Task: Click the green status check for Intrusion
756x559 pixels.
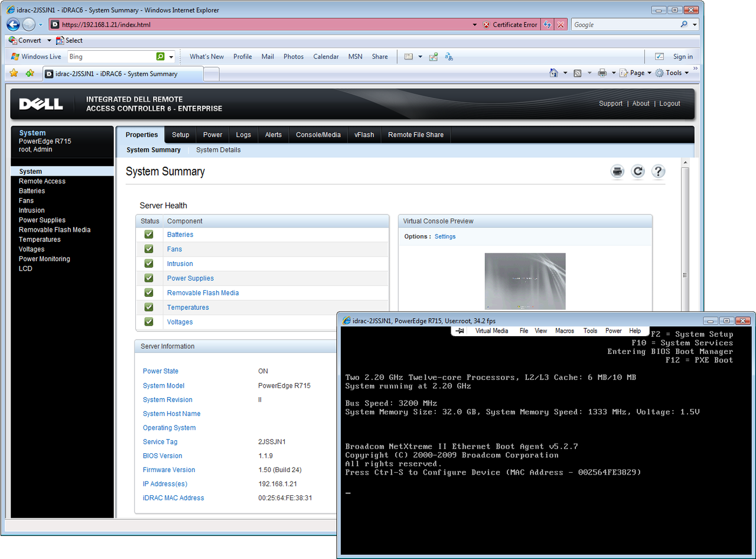Action: (149, 264)
